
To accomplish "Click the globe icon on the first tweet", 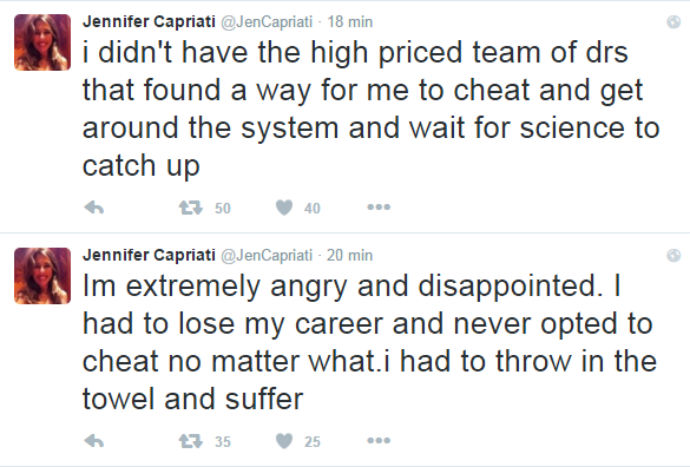I will tap(674, 22).
